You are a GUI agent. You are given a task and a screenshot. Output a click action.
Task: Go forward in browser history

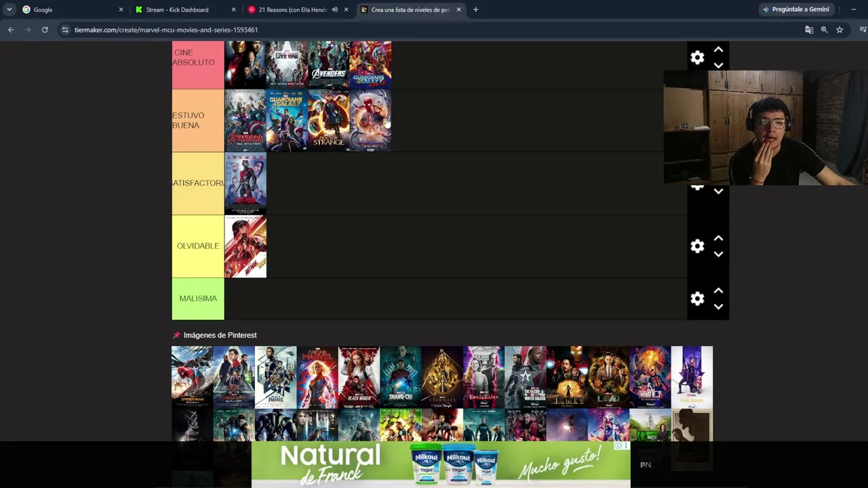[28, 30]
